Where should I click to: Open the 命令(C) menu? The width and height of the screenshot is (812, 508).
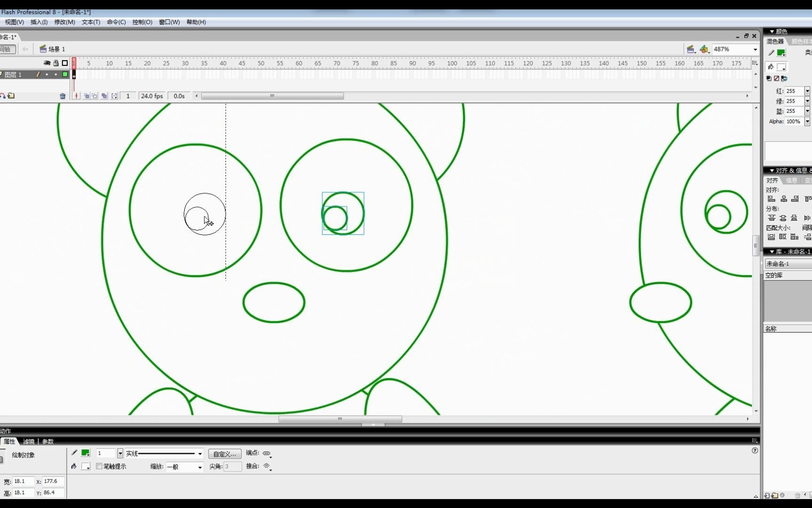pos(116,22)
